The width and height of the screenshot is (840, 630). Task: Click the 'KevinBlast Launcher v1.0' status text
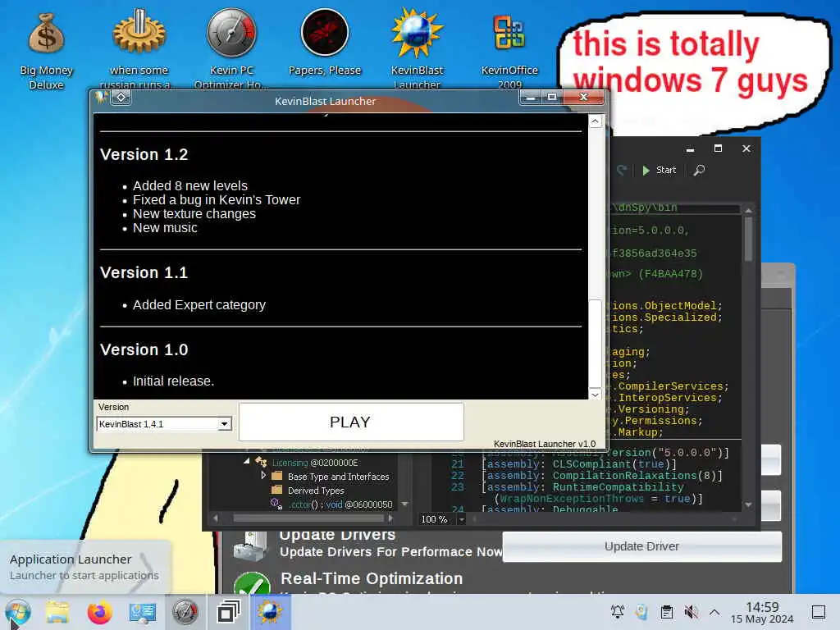(x=545, y=444)
